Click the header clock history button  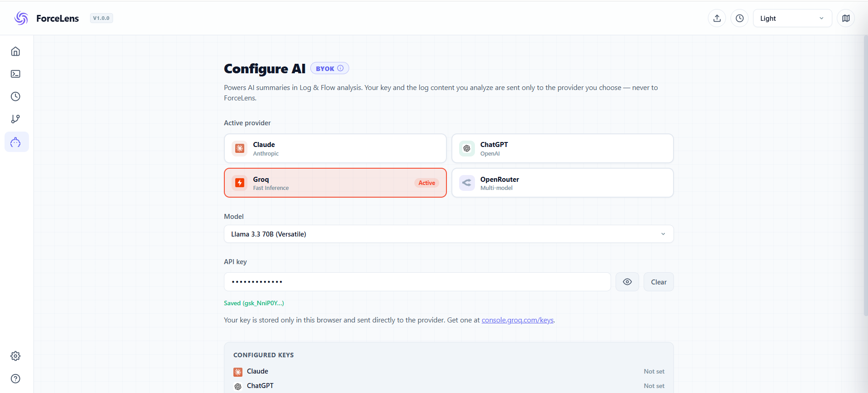(x=740, y=18)
